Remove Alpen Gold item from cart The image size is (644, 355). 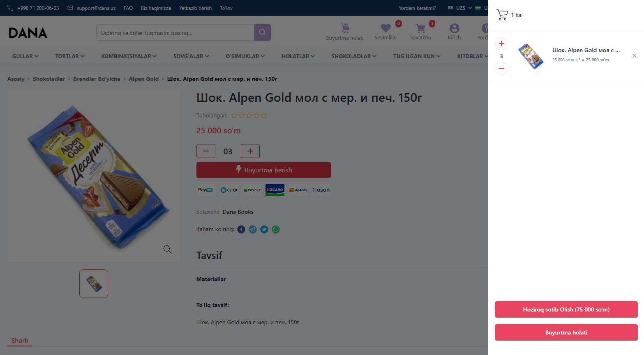634,56
